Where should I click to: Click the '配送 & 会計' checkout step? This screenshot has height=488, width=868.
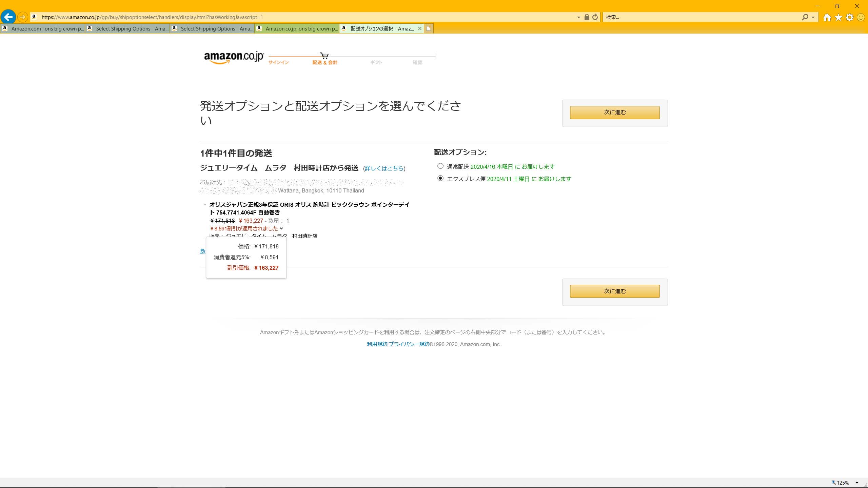pos(325,62)
